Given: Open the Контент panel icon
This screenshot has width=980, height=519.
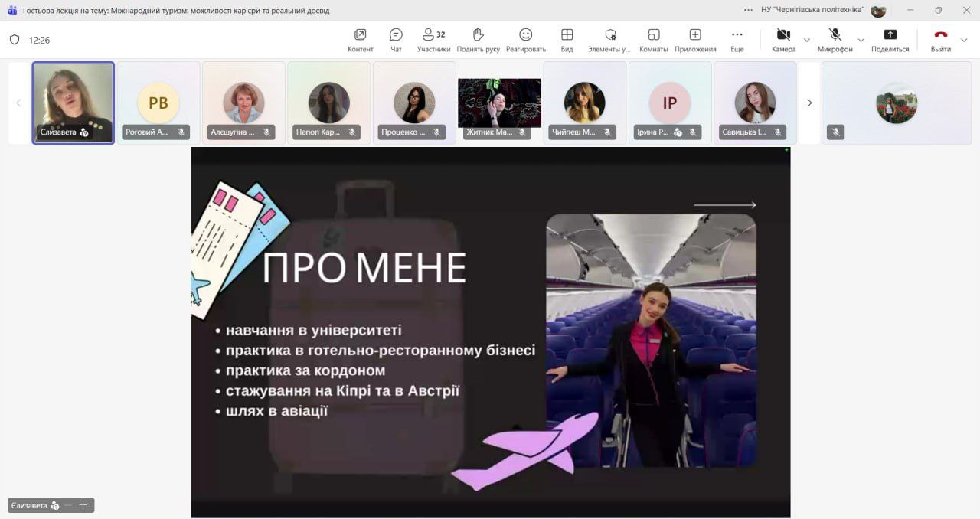Looking at the screenshot, I should [360, 39].
